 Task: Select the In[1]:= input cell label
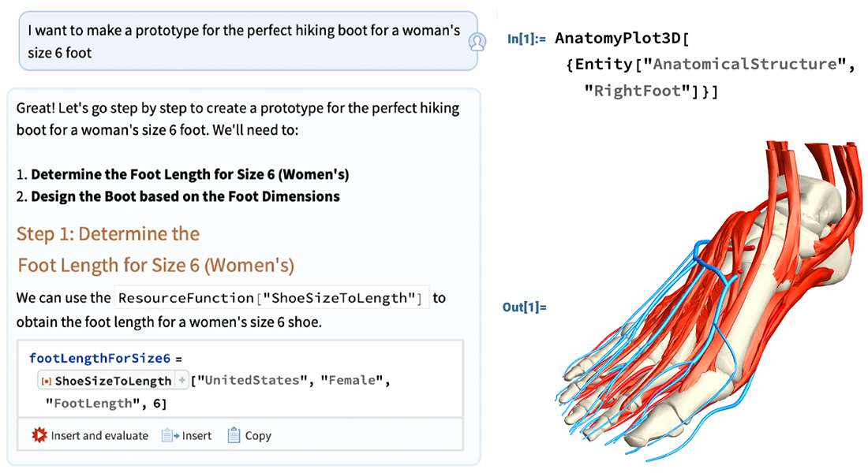[526, 39]
